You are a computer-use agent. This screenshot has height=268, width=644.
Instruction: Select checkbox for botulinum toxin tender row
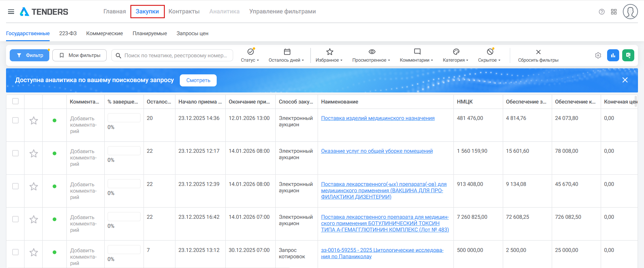click(15, 219)
